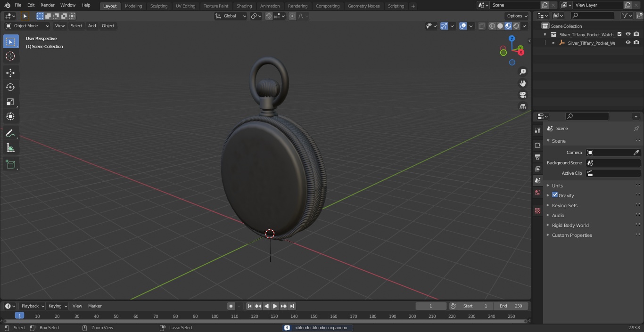Open the Render menu
Screen dimensions: 644x332
[x=47, y=5]
